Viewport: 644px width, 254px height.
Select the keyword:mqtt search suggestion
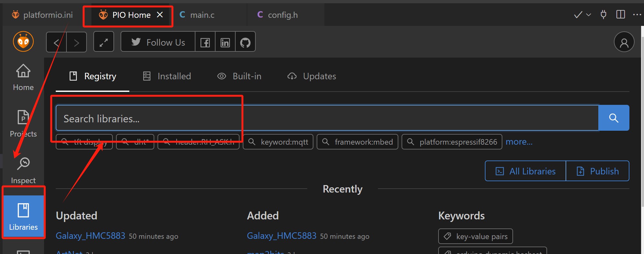point(278,142)
